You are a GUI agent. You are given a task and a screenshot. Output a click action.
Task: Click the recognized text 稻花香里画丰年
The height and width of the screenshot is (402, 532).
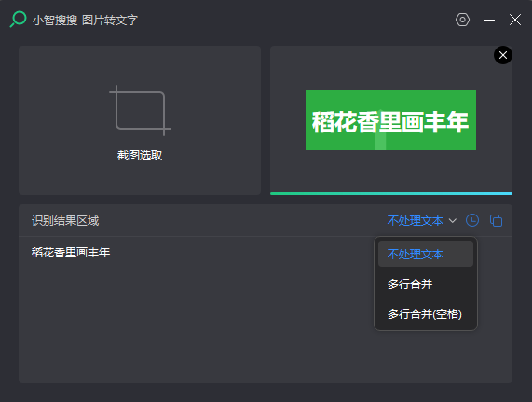71,252
